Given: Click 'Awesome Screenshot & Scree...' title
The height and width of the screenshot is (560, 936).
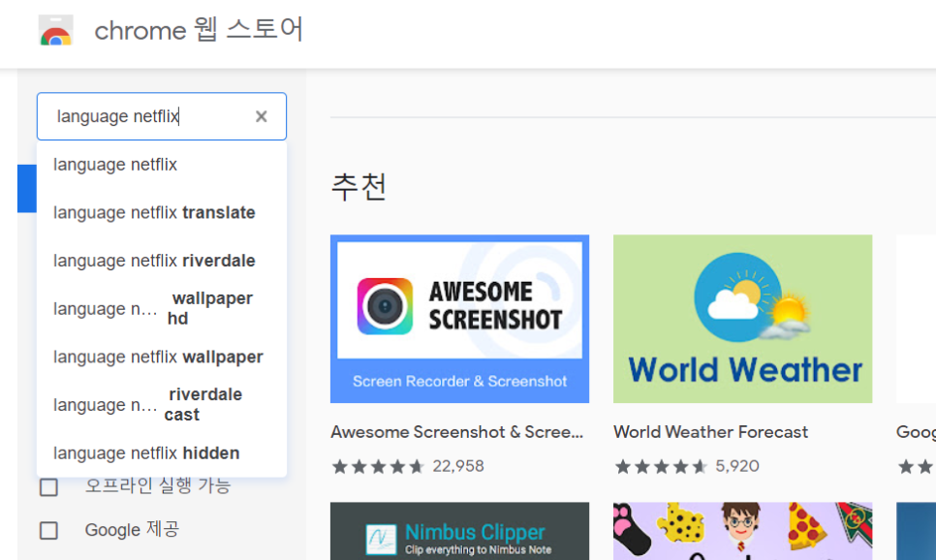Looking at the screenshot, I should 457,432.
